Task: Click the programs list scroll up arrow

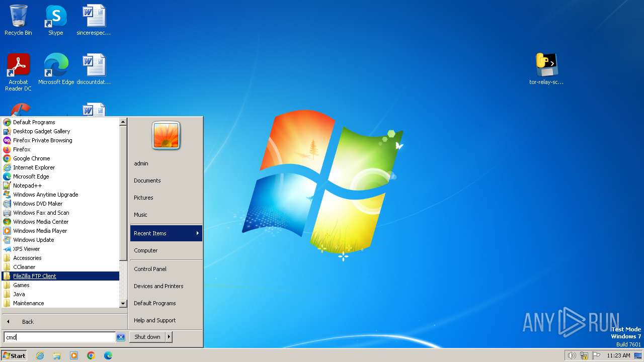Action: [x=123, y=122]
